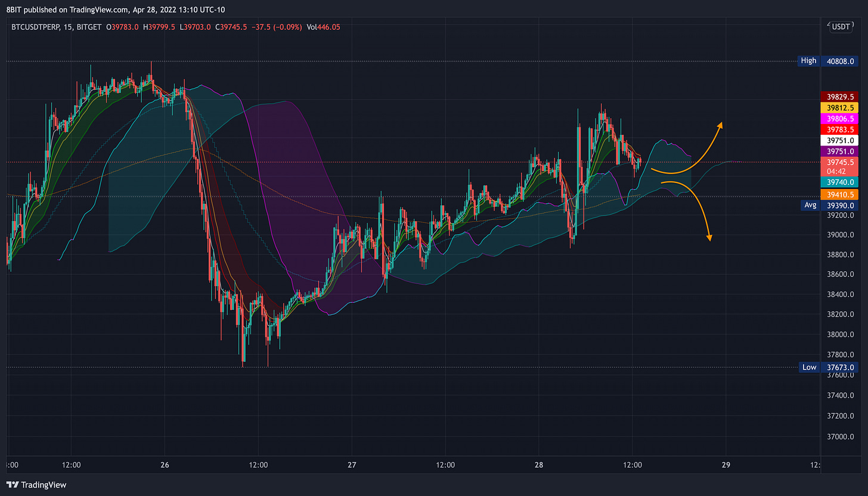This screenshot has width=868, height=496.
Task: Click the magenta 39806.5 price tag
Action: tap(839, 119)
